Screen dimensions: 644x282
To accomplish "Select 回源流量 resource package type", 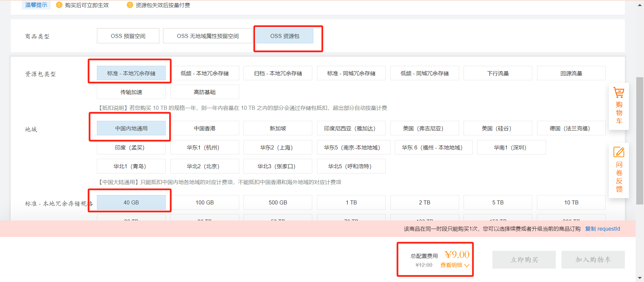I will 571,73.
